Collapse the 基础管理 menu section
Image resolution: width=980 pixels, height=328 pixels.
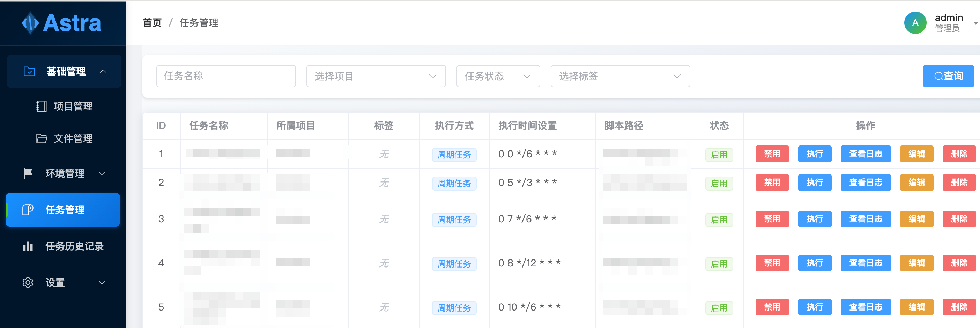click(103, 71)
